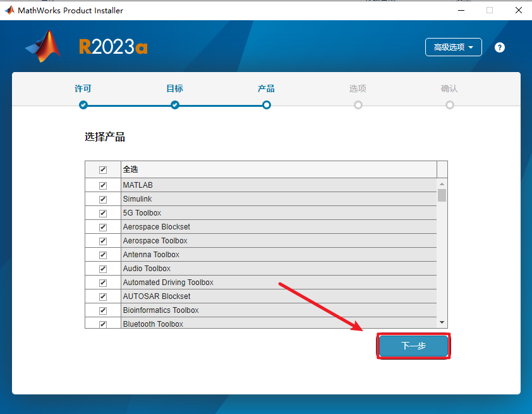Select the 产品 step

tap(266, 88)
